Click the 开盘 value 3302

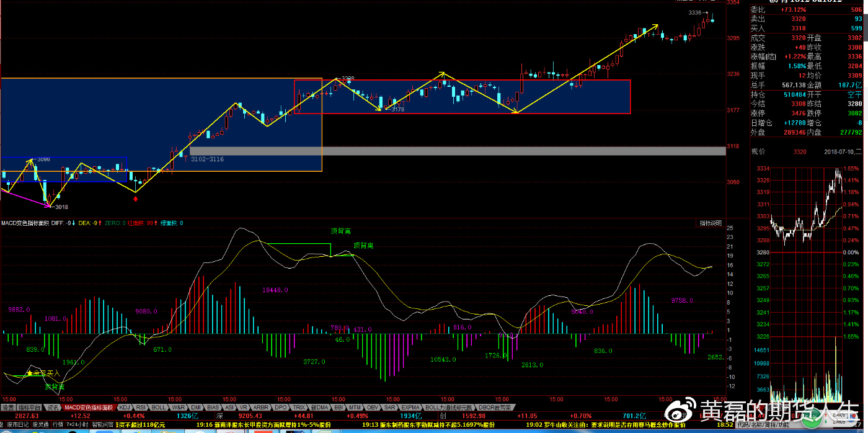click(854, 38)
